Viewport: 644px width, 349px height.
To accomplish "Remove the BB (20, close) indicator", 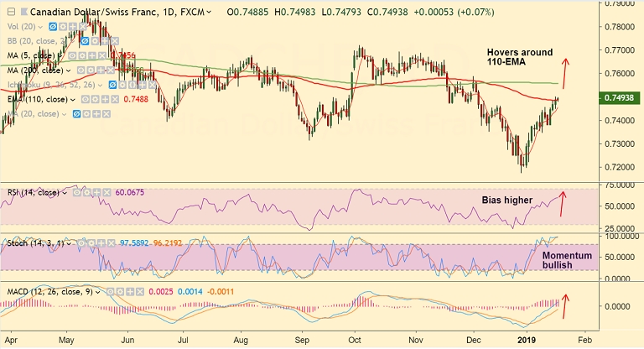I will [115, 41].
